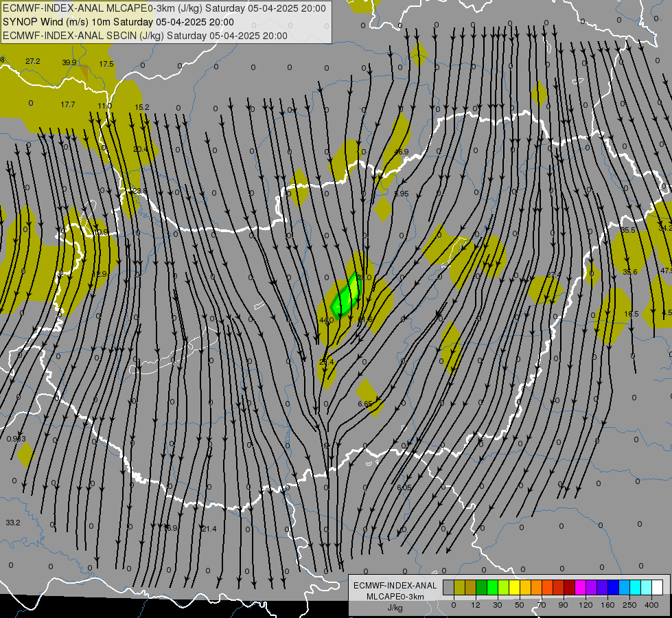Image resolution: width=672 pixels, height=618 pixels.
Task: Select the yellow legend swatch
Action: tap(515, 587)
